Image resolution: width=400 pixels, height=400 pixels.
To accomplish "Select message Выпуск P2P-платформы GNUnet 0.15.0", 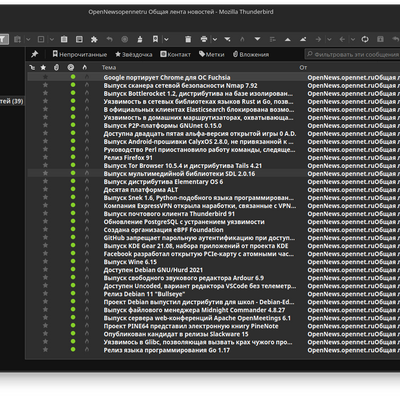I will (x=214, y=125).
